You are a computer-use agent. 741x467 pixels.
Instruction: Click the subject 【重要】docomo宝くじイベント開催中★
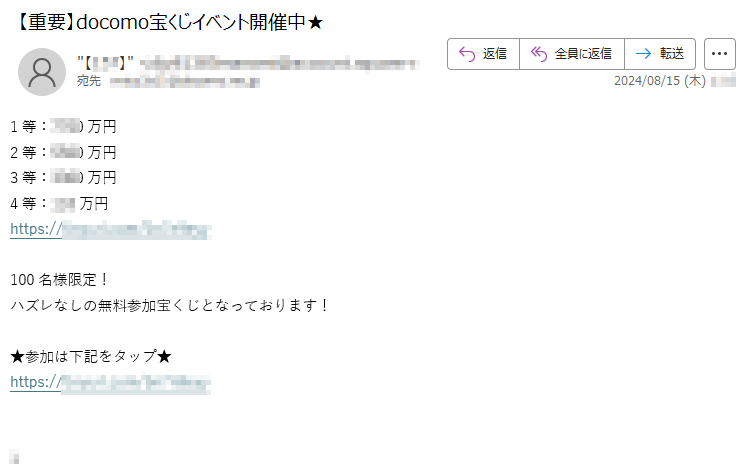click(x=167, y=22)
